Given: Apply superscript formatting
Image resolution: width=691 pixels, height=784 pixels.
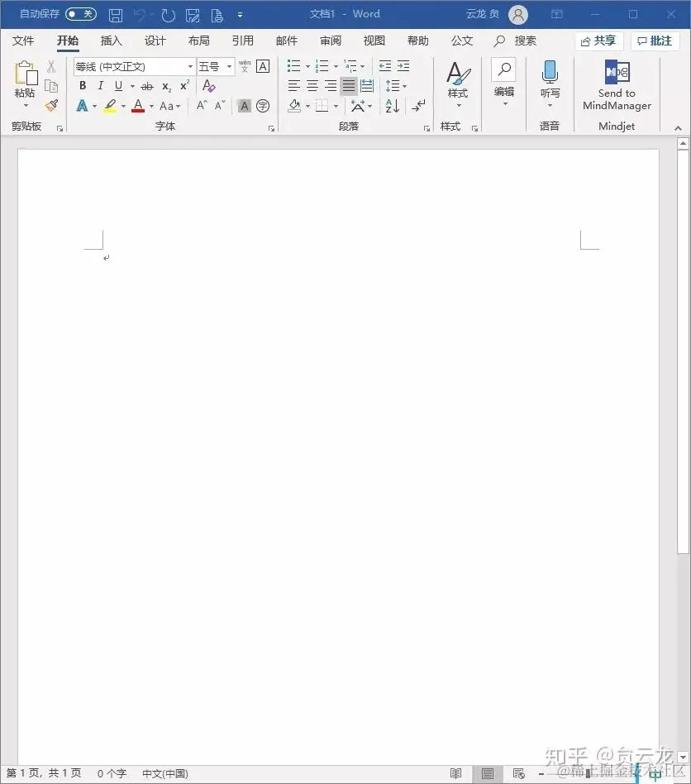Looking at the screenshot, I should pyautogui.click(x=184, y=85).
